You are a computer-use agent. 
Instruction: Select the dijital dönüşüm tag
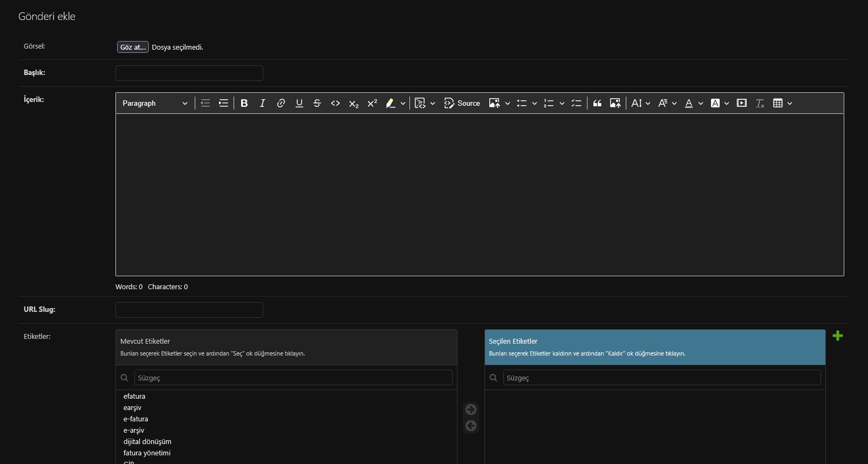click(x=147, y=441)
